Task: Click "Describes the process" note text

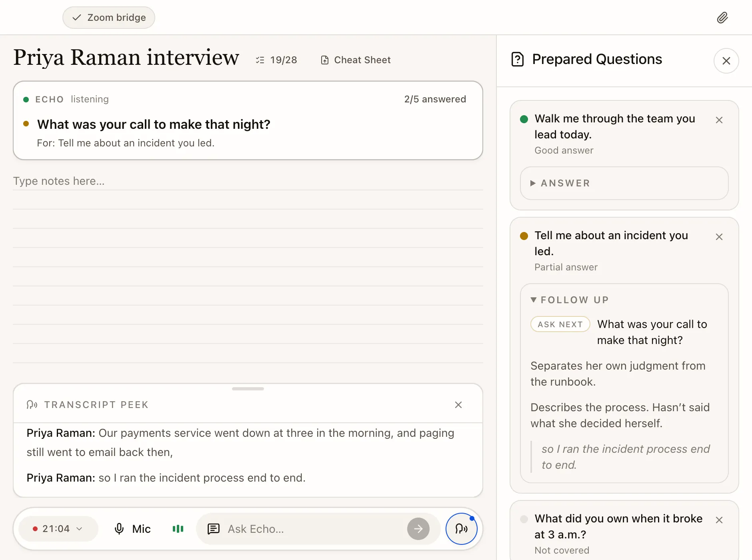Action: click(620, 415)
